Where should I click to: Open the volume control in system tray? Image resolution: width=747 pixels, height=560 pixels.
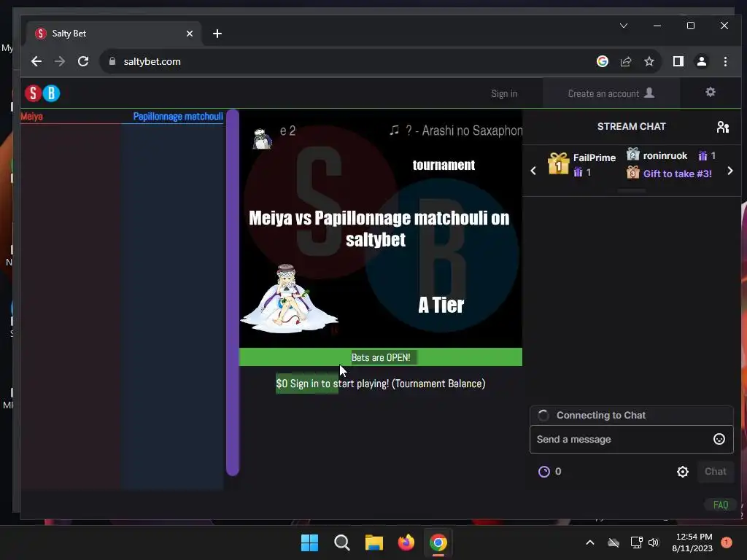[653, 542]
